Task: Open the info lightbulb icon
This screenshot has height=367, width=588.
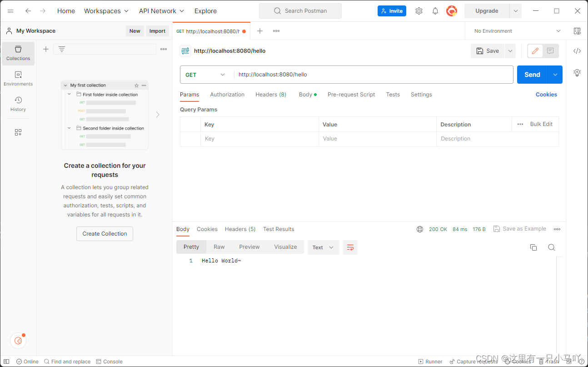Action: [577, 72]
